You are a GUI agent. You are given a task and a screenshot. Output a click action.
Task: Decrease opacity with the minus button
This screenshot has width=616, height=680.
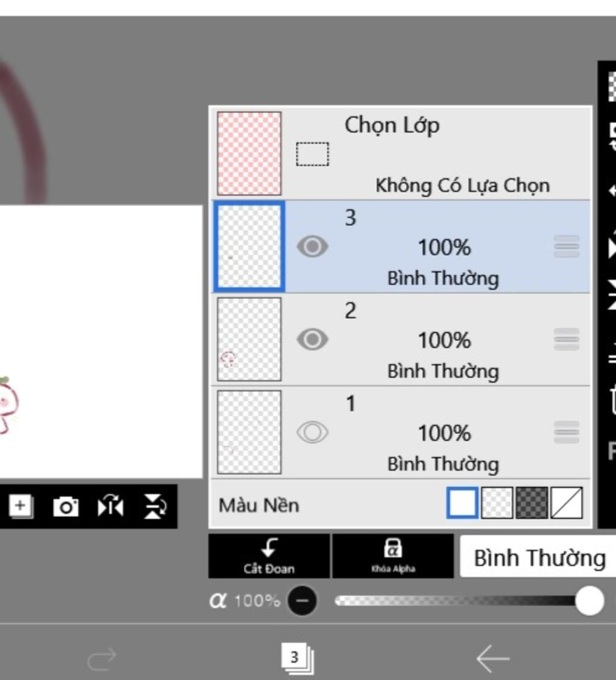(302, 601)
